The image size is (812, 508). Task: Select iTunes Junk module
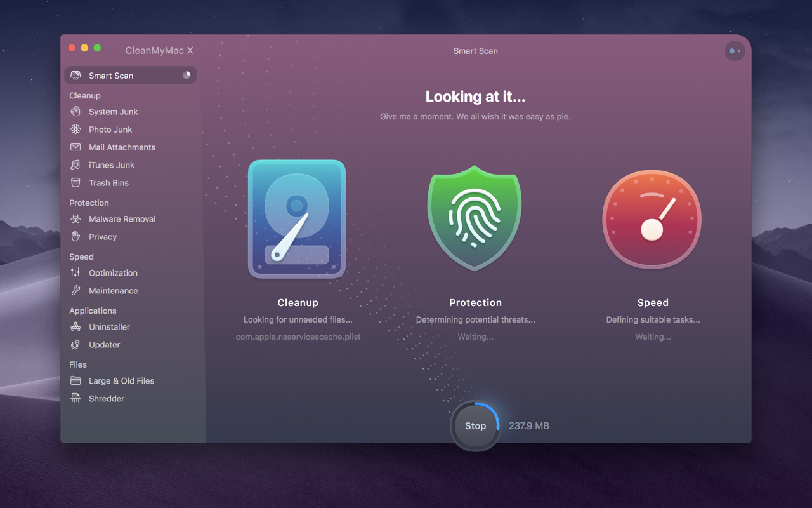130,164
